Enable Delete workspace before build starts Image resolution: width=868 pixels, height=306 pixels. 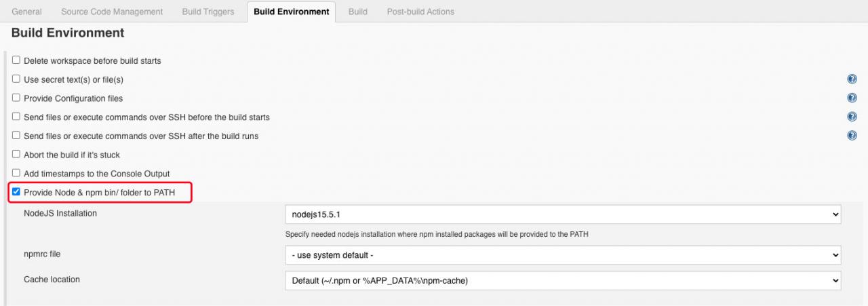coord(16,60)
